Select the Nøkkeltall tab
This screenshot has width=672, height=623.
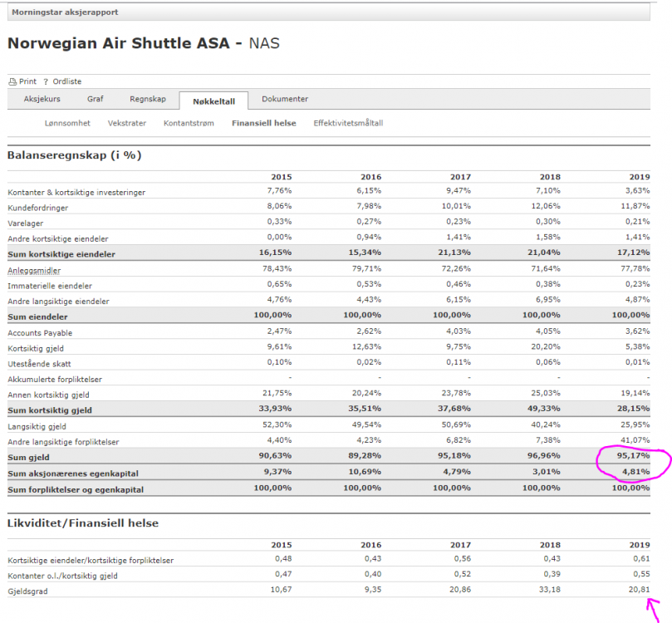(x=213, y=101)
